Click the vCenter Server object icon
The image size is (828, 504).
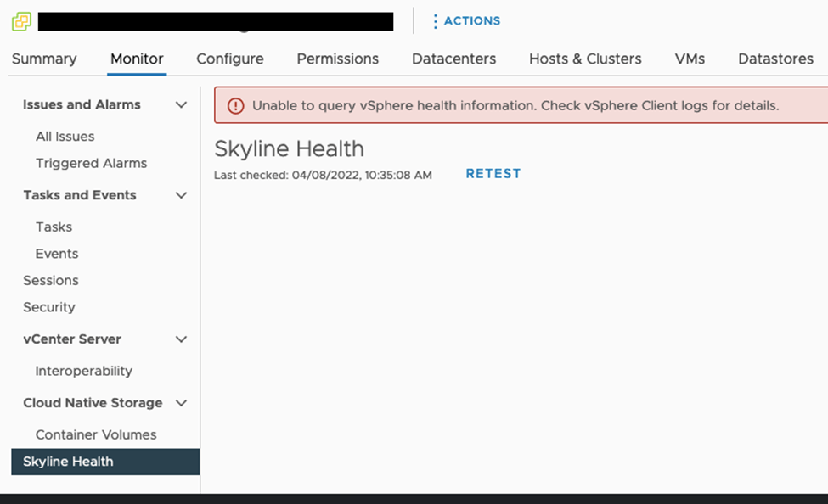click(x=21, y=21)
